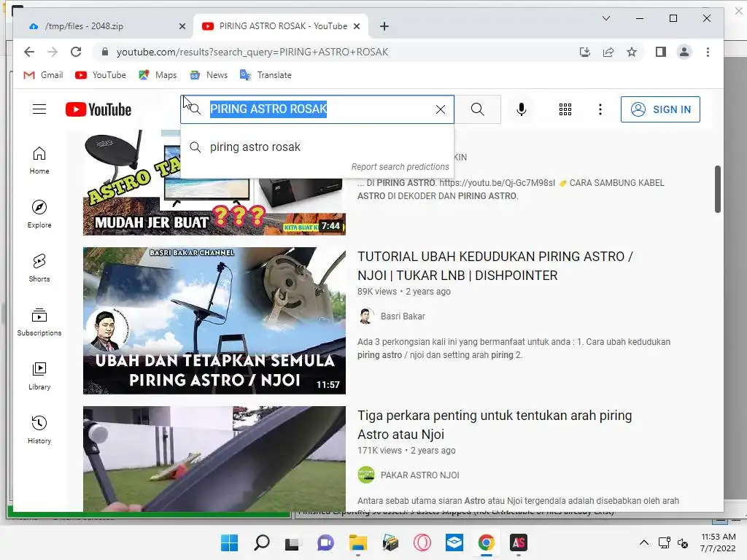Click the install app icon in address bar
The width and height of the screenshot is (747, 560).
585,52
